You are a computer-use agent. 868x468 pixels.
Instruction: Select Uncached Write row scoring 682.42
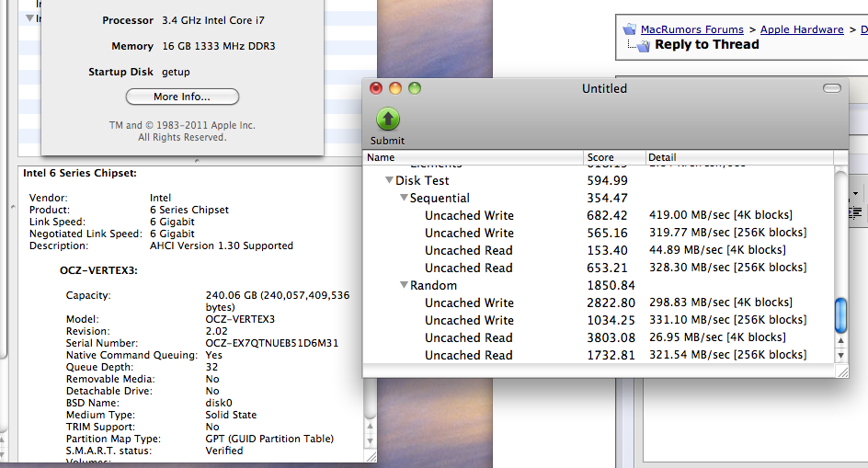(598, 215)
